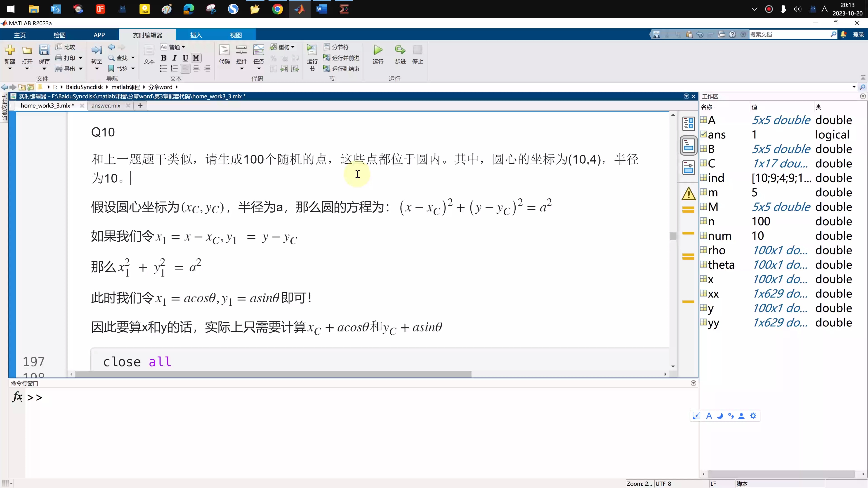
Task: Click the Run Section (运行节) icon
Action: tap(312, 50)
